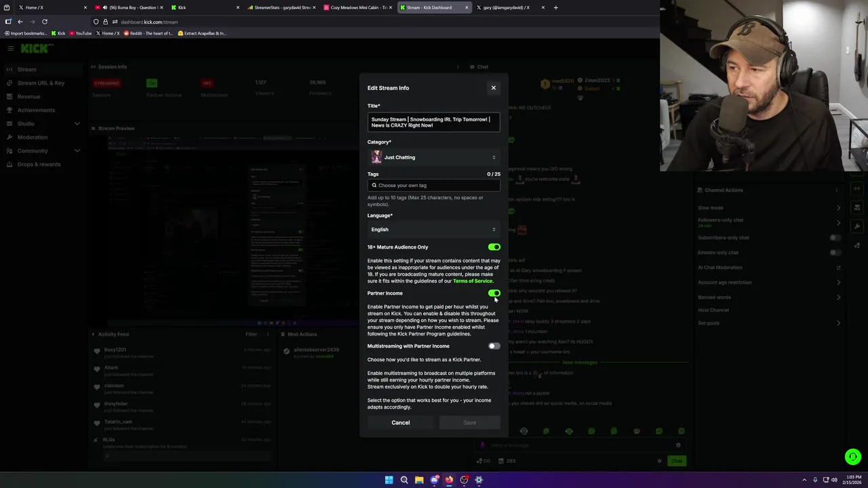Open the Reddit bookmark
This screenshot has width=868, height=488.
(147, 33)
